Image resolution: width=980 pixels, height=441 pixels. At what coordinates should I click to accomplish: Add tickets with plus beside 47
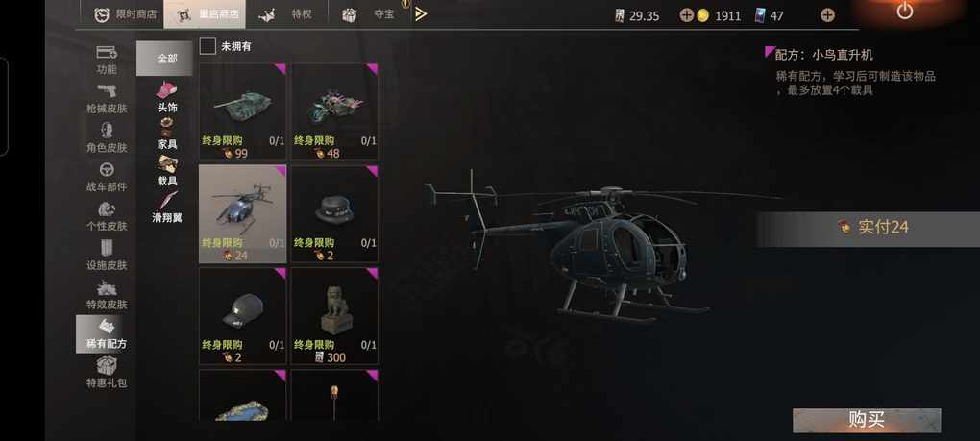pos(827,15)
